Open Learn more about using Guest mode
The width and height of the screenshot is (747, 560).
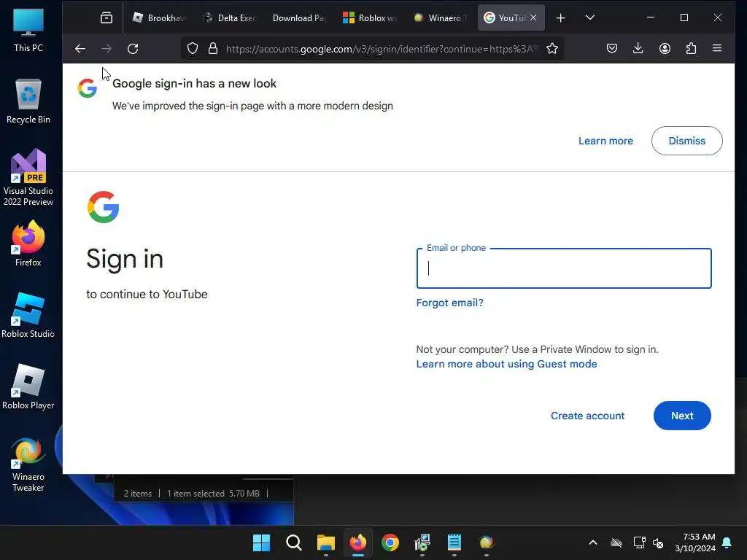[x=506, y=365]
